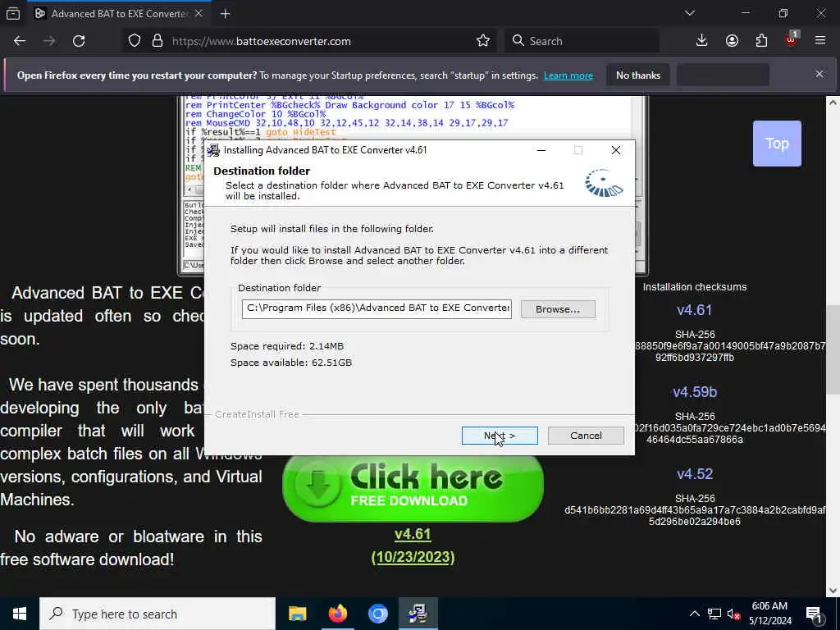Click the Space available: 62.51GB text

coord(291,363)
